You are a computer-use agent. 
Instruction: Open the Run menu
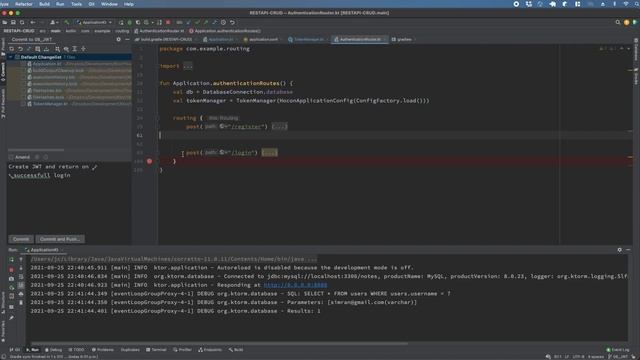point(60,4)
